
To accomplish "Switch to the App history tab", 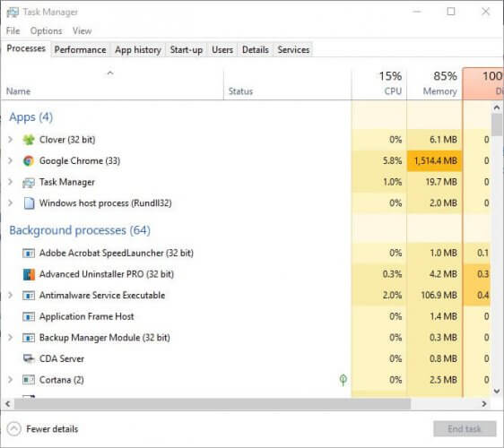I will click(x=138, y=50).
